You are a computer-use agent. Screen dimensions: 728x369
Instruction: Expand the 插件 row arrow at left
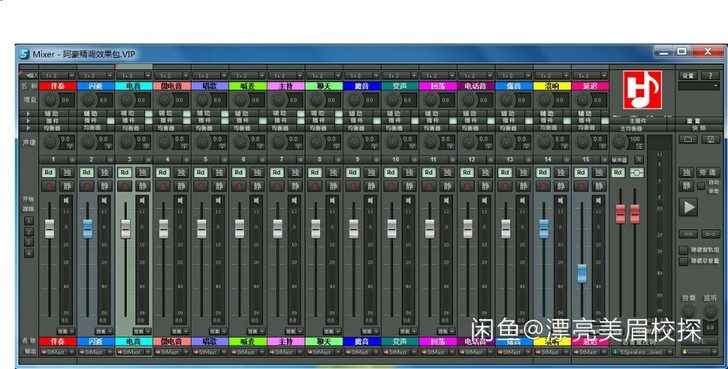29,121
